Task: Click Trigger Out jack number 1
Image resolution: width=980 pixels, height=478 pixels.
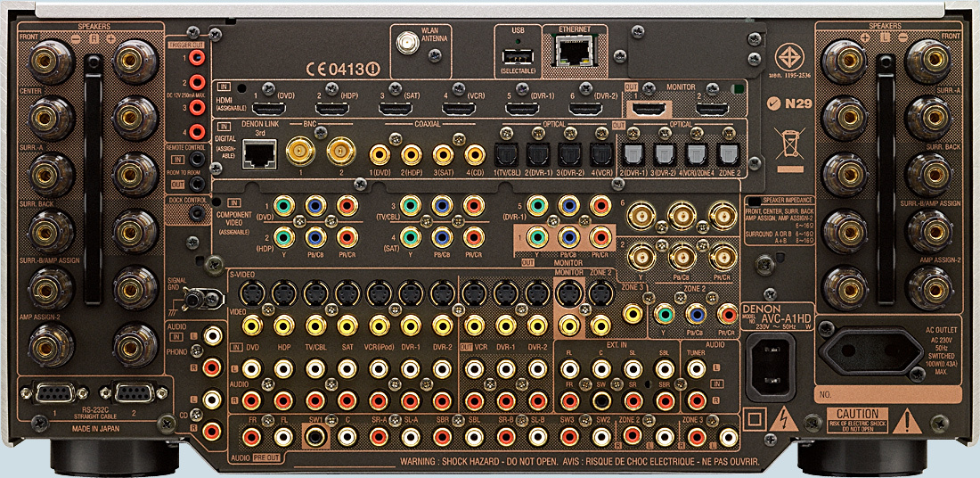Action: pos(195,59)
